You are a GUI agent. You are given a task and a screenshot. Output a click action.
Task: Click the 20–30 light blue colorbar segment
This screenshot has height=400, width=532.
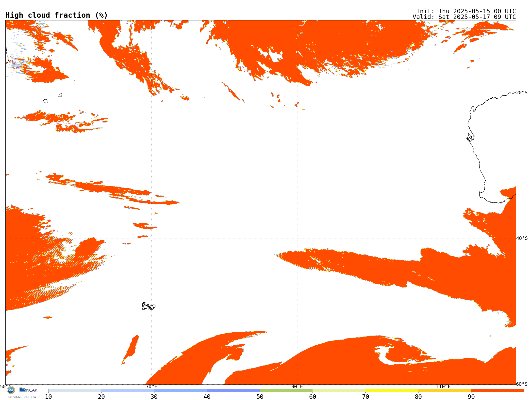pyautogui.click(x=128, y=391)
